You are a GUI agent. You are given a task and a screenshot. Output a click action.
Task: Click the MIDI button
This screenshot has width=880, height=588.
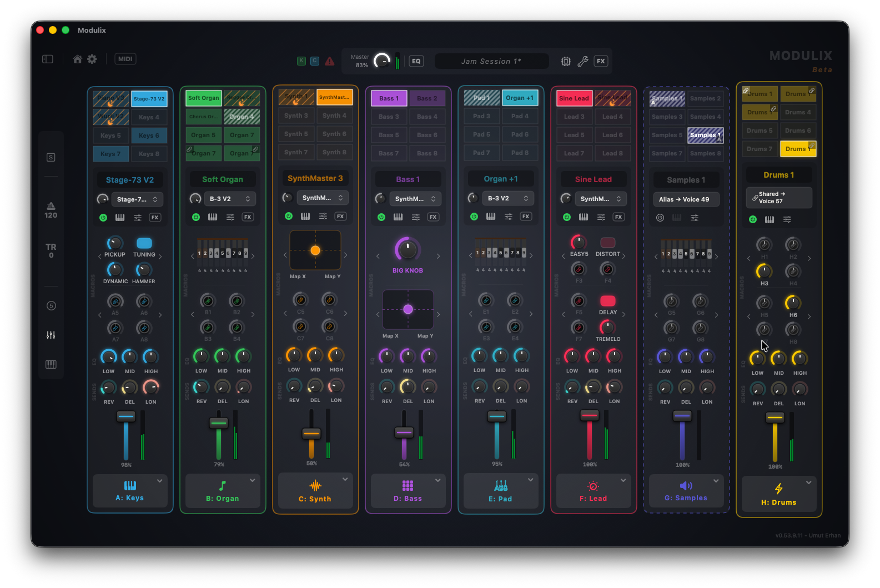[x=125, y=59]
